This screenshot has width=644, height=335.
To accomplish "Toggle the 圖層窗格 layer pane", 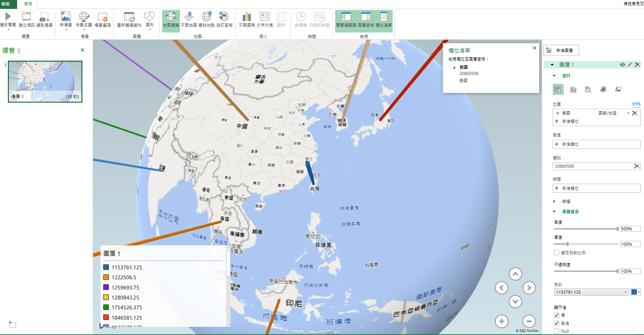I will tap(366, 21).
